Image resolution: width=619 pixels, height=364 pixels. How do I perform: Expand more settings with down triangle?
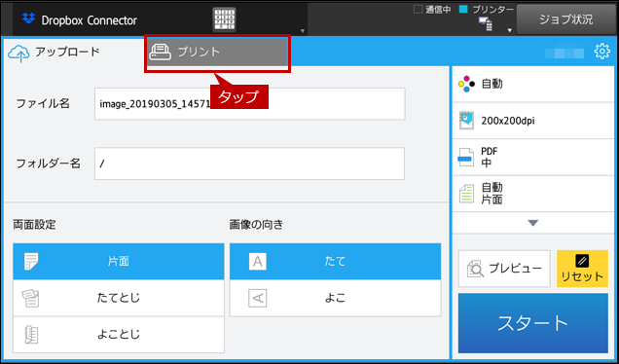pos(533,223)
